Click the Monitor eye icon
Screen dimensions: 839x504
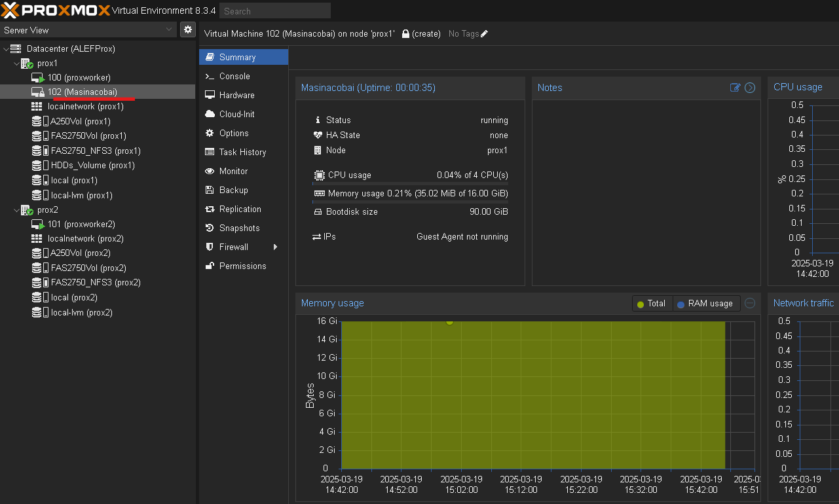(210, 171)
